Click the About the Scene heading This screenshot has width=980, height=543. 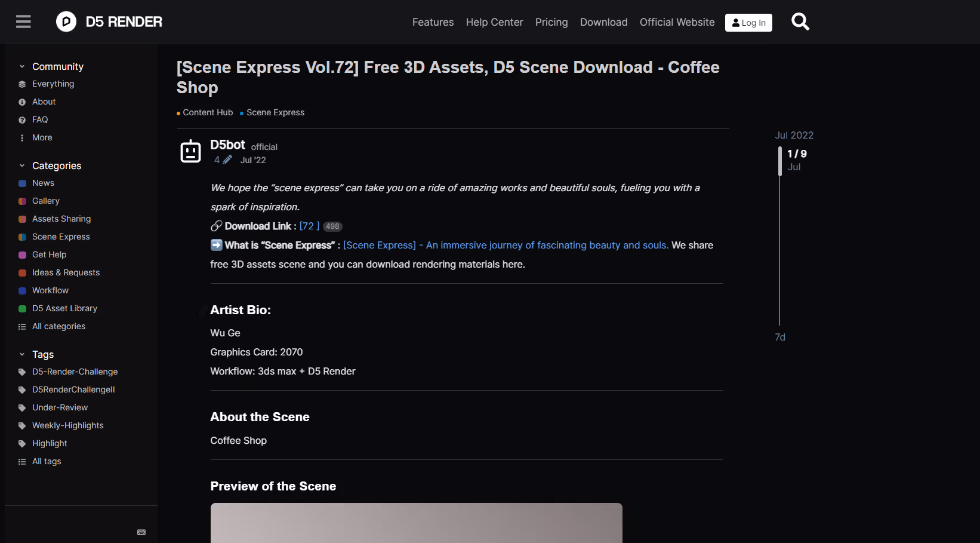(260, 417)
